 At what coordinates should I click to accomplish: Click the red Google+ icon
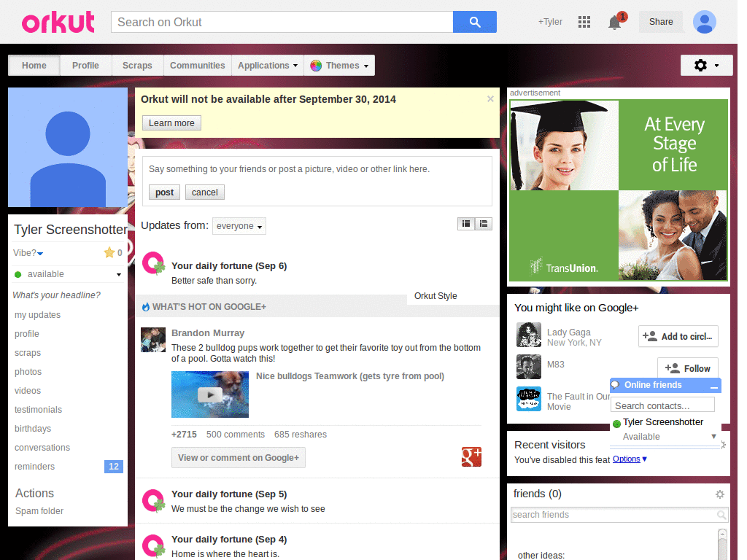471,456
